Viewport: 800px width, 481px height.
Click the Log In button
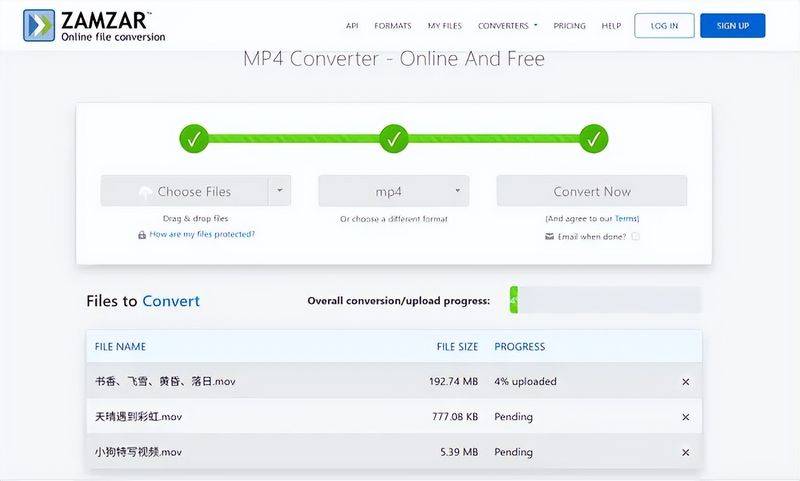click(x=664, y=26)
